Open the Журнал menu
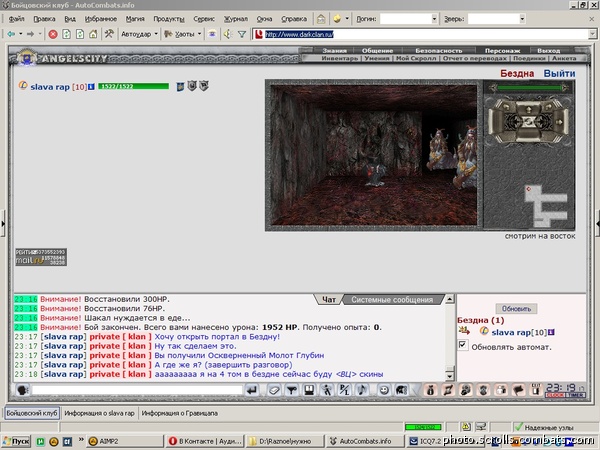Screen dimensions: 600x450 [235, 18]
